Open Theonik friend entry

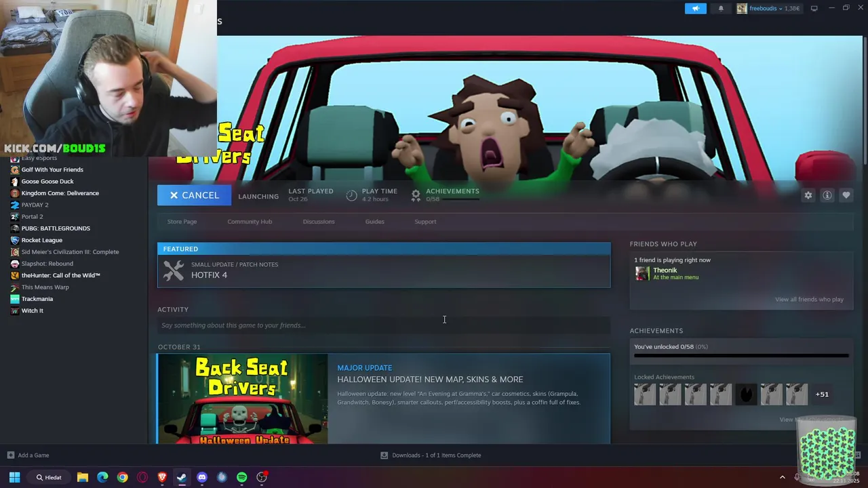pyautogui.click(x=741, y=273)
